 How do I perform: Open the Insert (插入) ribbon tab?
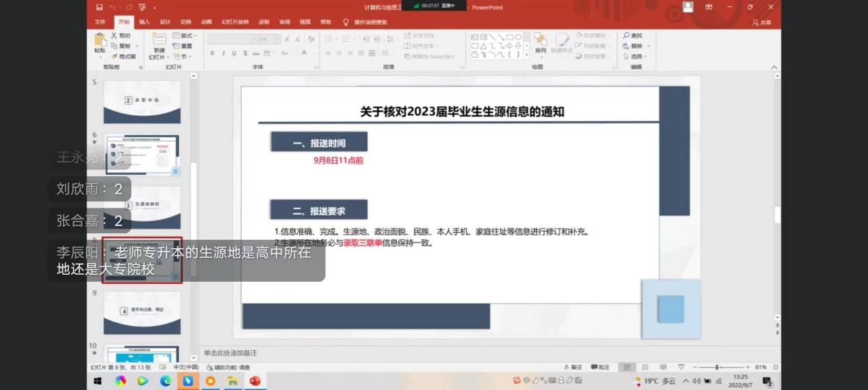(144, 22)
